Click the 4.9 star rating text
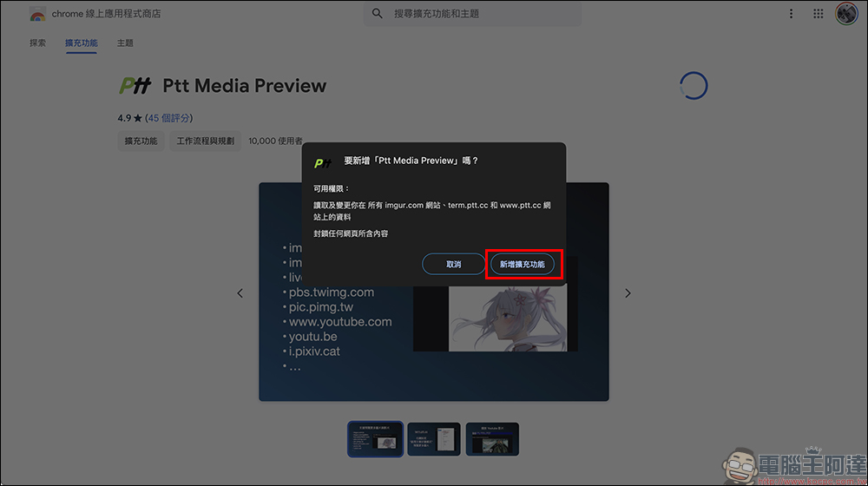Screen dimensions: 868x486 (x=129, y=118)
